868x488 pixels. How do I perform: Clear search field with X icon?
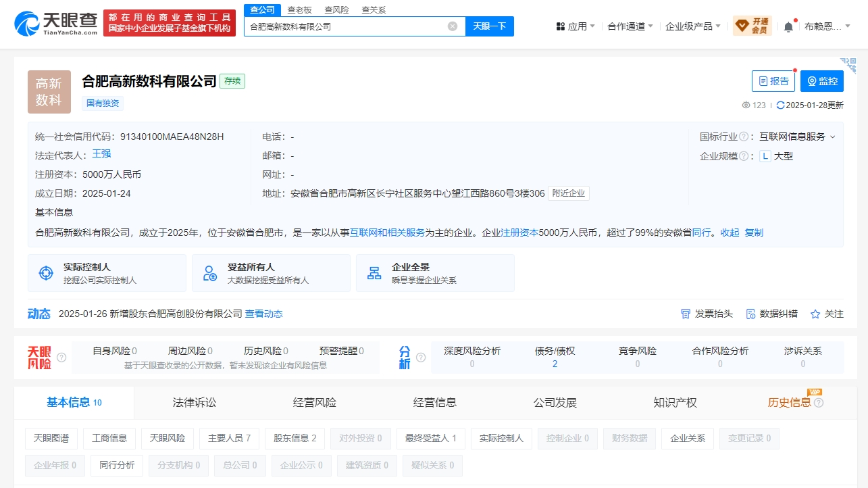[x=453, y=26]
